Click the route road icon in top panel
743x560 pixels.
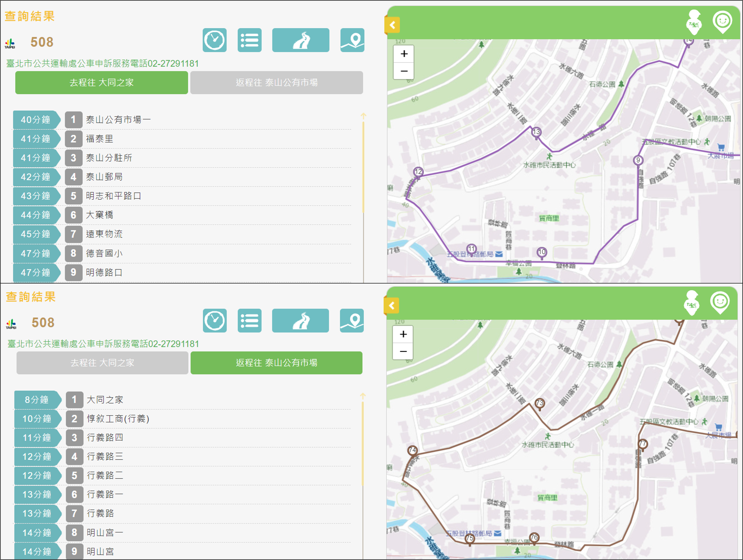click(x=300, y=40)
